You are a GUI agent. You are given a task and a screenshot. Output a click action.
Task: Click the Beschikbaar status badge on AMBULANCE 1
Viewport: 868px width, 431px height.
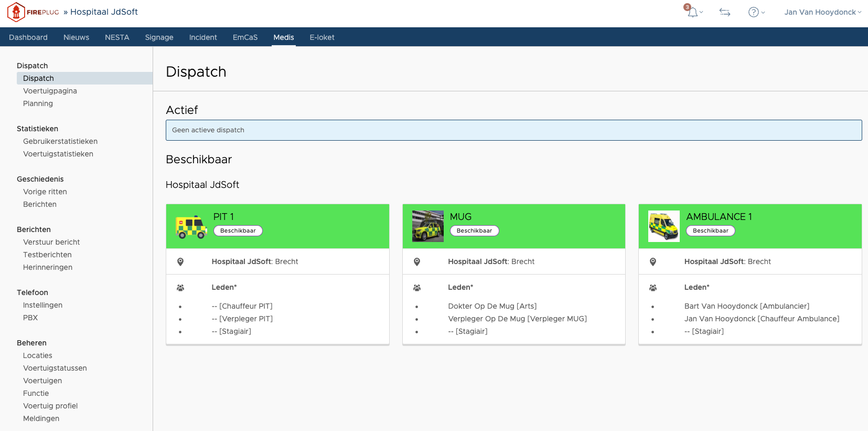[710, 231]
